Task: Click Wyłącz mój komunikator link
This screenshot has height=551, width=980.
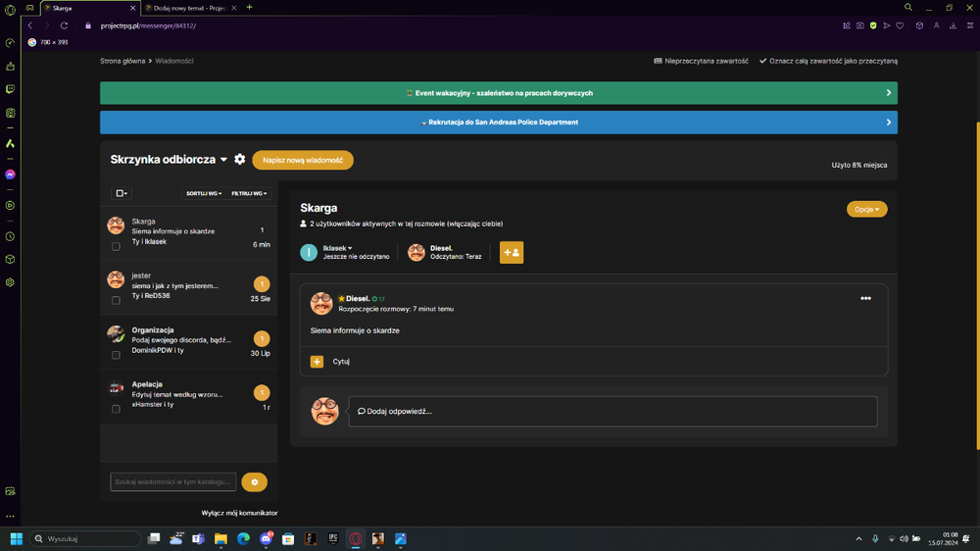Action: 239,513
